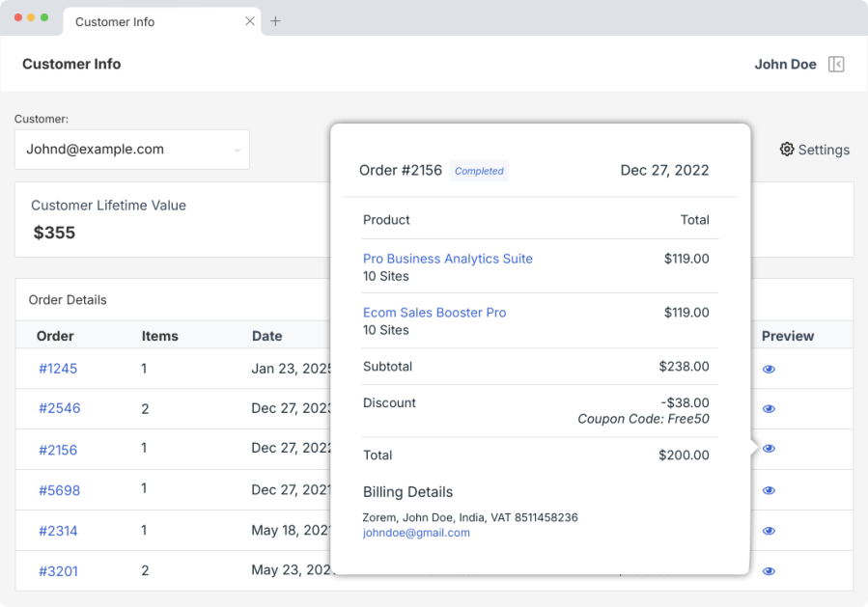Viewport: 868px width, 607px height.
Task: Open the Ecom Sales Booster Pro link
Action: (434, 313)
